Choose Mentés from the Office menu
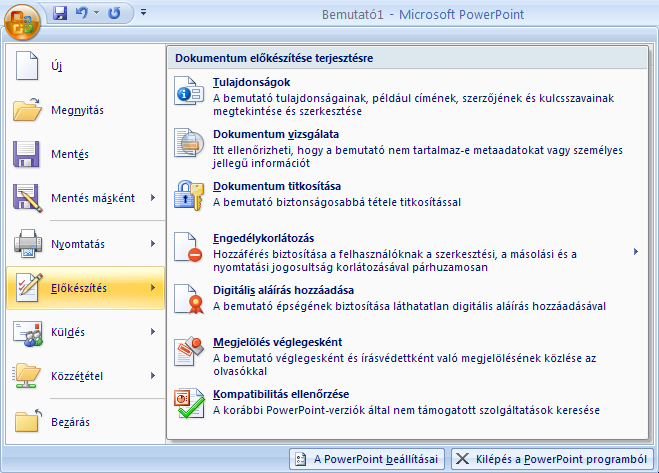Screen dimensions: 659x473 (86, 154)
